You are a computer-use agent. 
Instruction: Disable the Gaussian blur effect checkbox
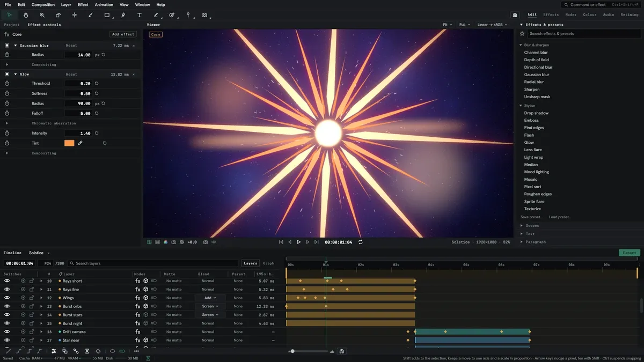(7, 46)
